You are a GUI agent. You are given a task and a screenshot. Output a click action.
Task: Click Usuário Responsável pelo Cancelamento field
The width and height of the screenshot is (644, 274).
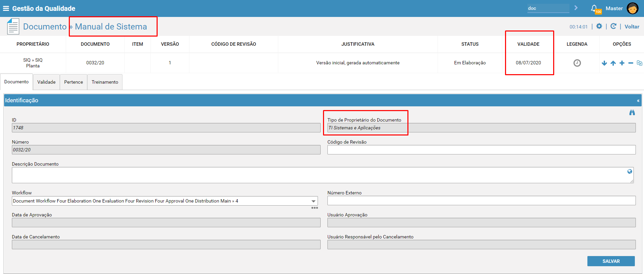481,245
